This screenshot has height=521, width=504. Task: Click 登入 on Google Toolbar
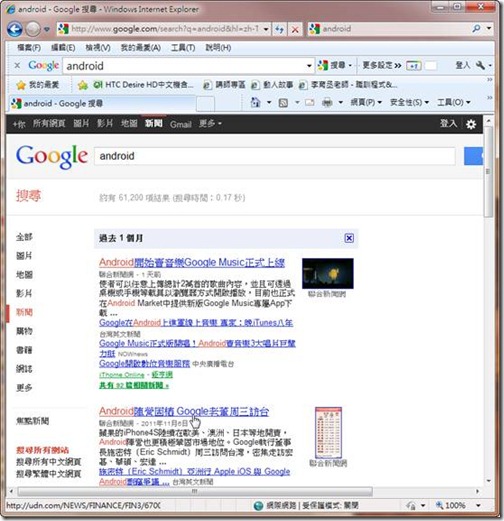coord(463,65)
